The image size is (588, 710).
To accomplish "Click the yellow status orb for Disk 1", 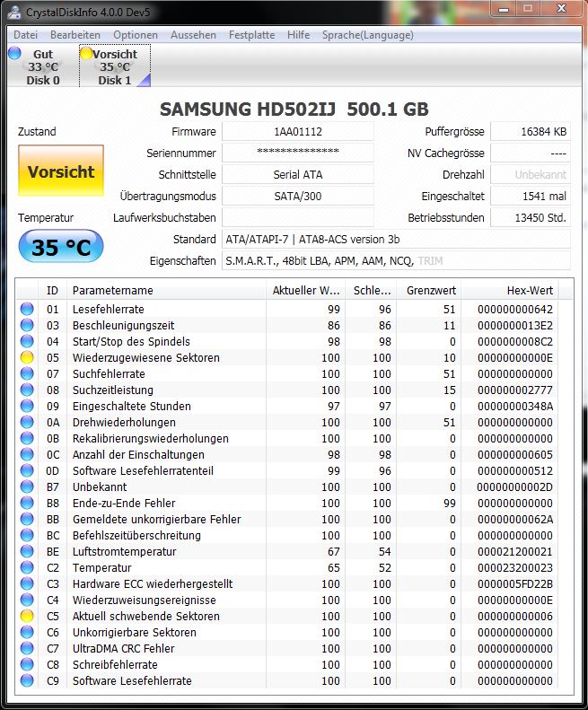I will point(86,54).
